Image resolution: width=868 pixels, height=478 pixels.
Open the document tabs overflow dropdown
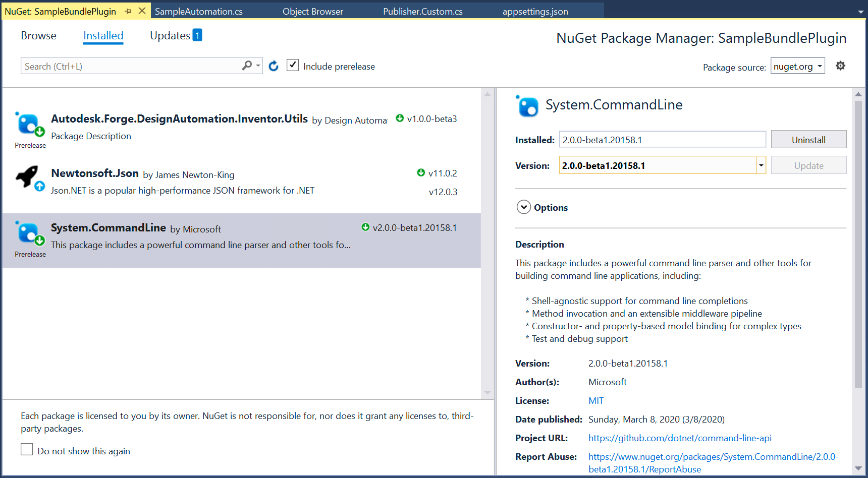coord(860,12)
